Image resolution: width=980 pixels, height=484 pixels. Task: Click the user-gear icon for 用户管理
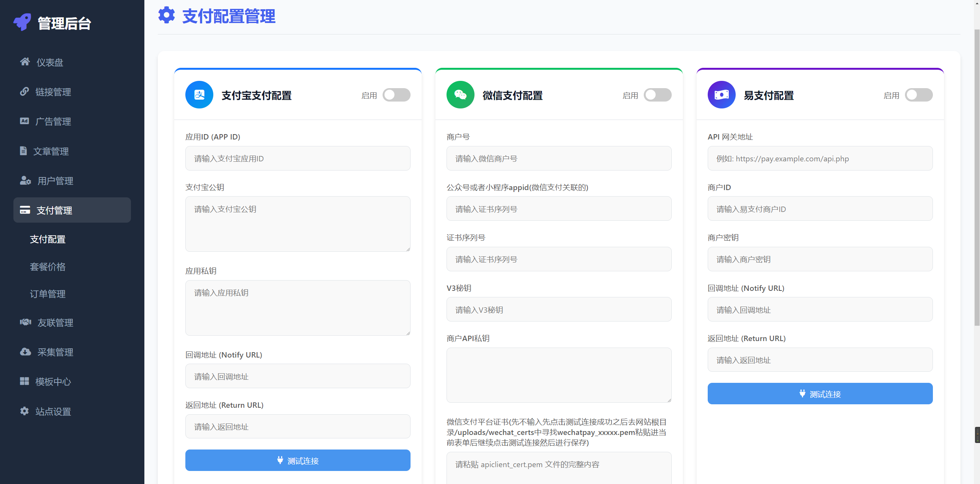26,180
